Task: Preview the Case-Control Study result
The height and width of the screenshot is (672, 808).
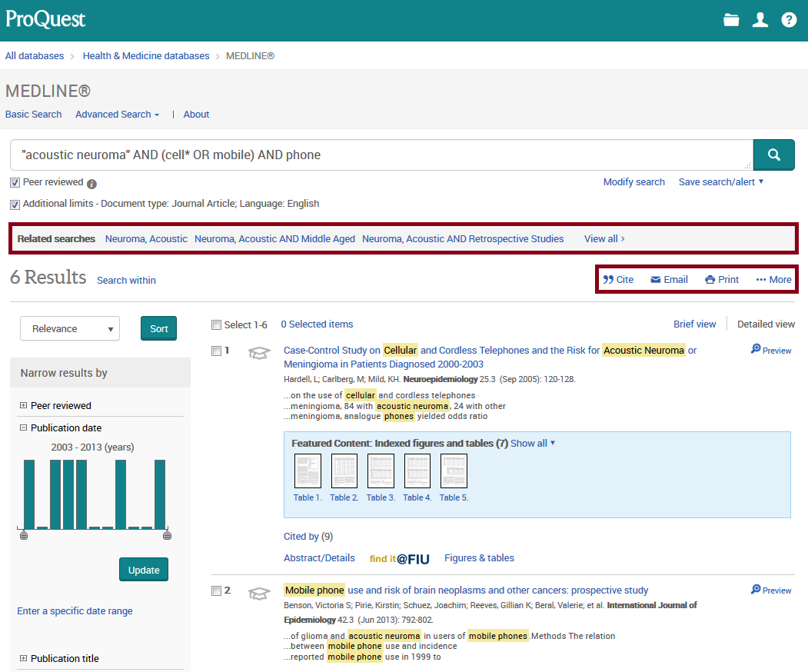Action: (x=770, y=350)
